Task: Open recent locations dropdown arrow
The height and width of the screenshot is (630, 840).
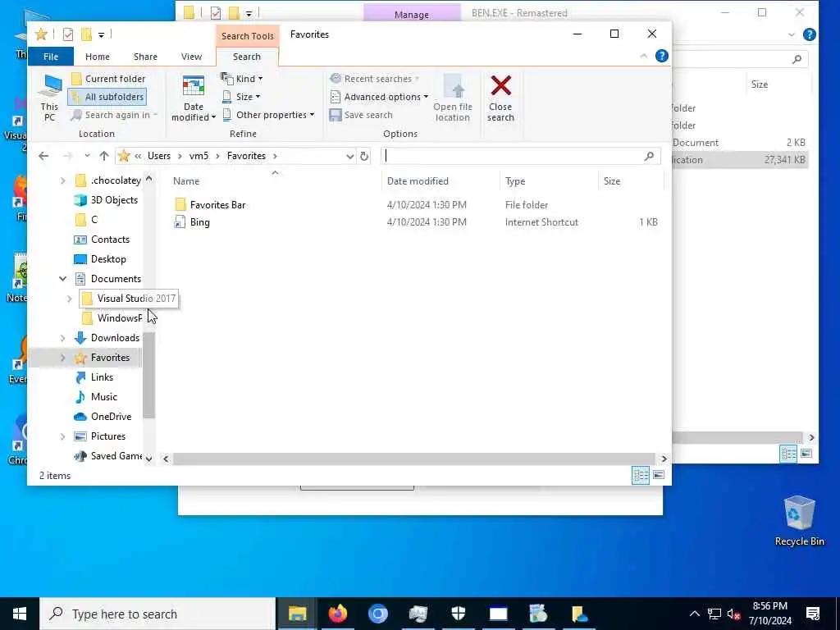Action: 87,156
